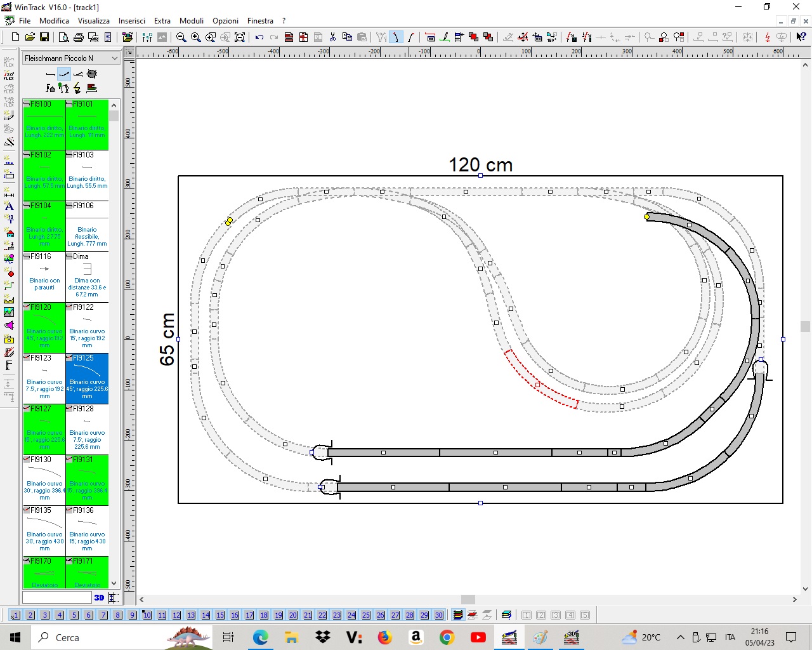
Task: Select the text tool 'A' icon
Action: [x=9, y=206]
